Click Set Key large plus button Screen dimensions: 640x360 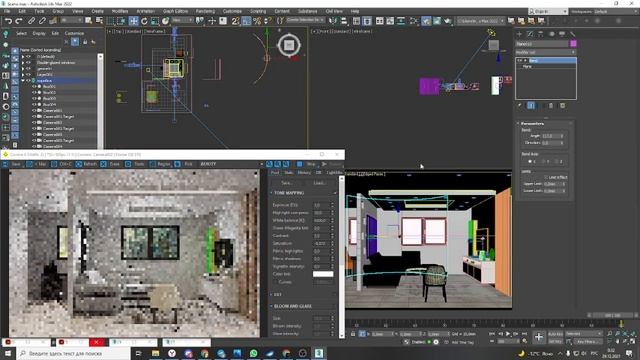click(x=539, y=337)
